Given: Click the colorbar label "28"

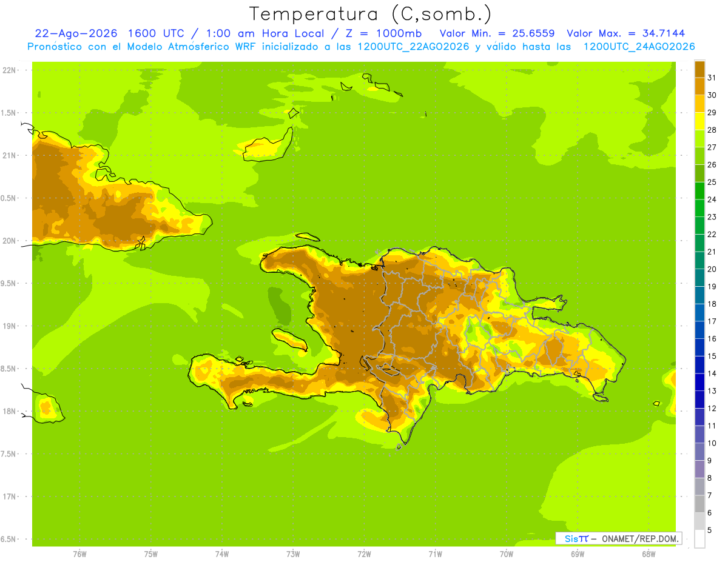Looking at the screenshot, I should click(x=712, y=130).
